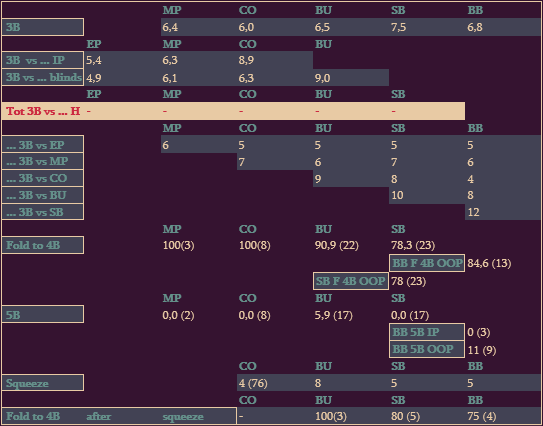The width and height of the screenshot is (543, 426).
Task: Select Fold to 4B SB value 78,3 (23)
Action: click(413, 245)
